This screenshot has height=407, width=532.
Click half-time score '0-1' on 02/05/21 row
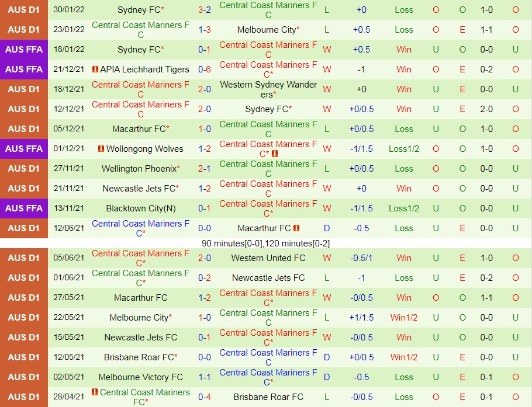(486, 377)
